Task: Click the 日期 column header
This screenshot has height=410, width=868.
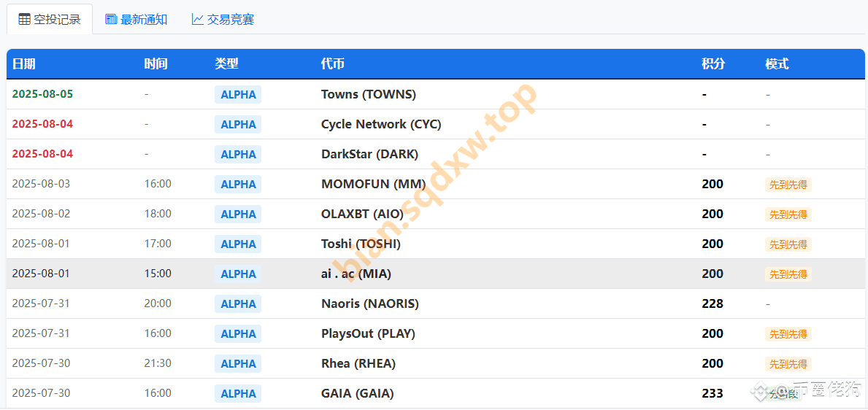Action: (24, 64)
